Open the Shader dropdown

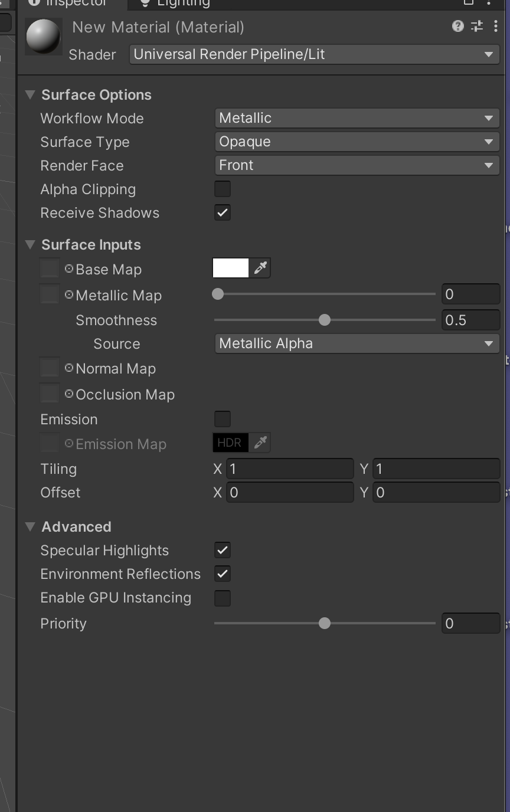pyautogui.click(x=314, y=54)
